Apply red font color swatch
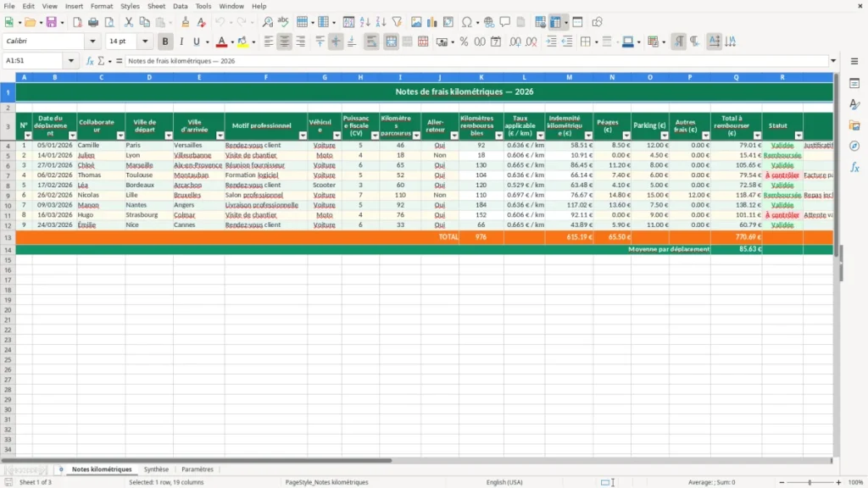The height and width of the screenshot is (488, 868). tap(221, 42)
